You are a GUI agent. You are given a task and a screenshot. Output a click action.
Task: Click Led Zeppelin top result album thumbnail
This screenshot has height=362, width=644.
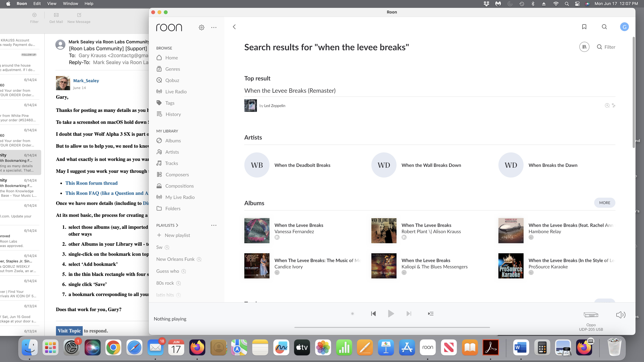[250, 105]
